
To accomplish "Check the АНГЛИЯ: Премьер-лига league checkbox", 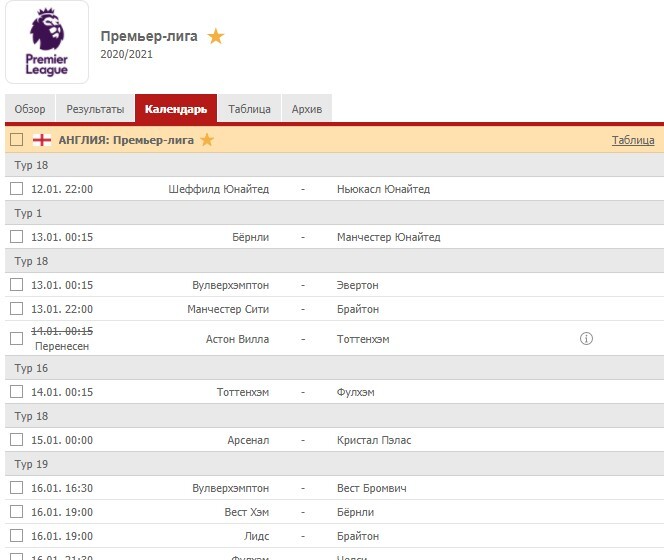I will [x=17, y=140].
